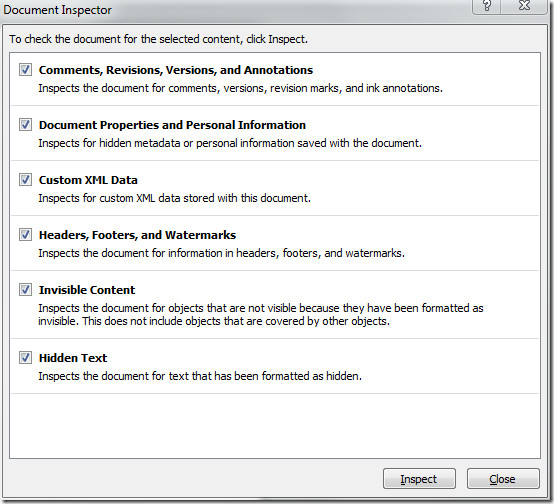The width and height of the screenshot is (554, 504).
Task: Select the 'Invisible Content' heading
Action: (x=87, y=290)
